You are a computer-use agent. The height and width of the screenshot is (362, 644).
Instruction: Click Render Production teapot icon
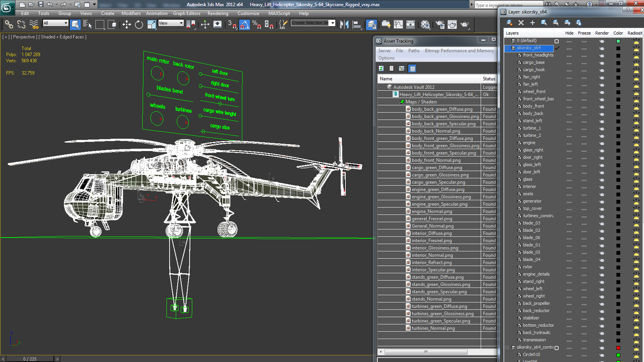(x=465, y=24)
